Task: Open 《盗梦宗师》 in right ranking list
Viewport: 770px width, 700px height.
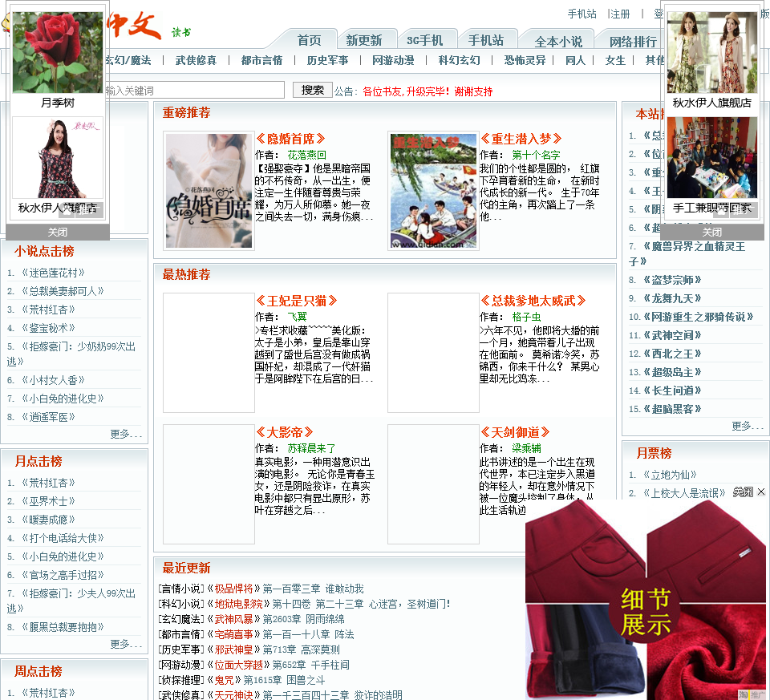Action: pyautogui.click(x=672, y=280)
